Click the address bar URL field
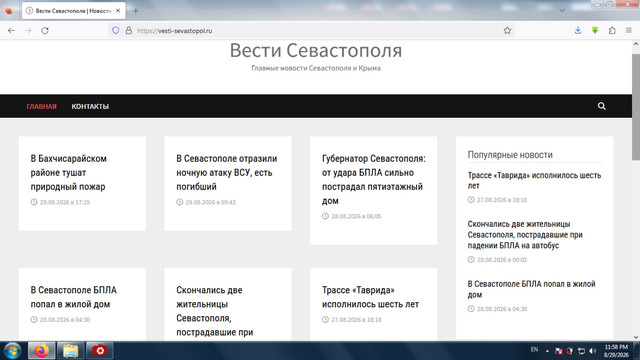 (x=310, y=31)
